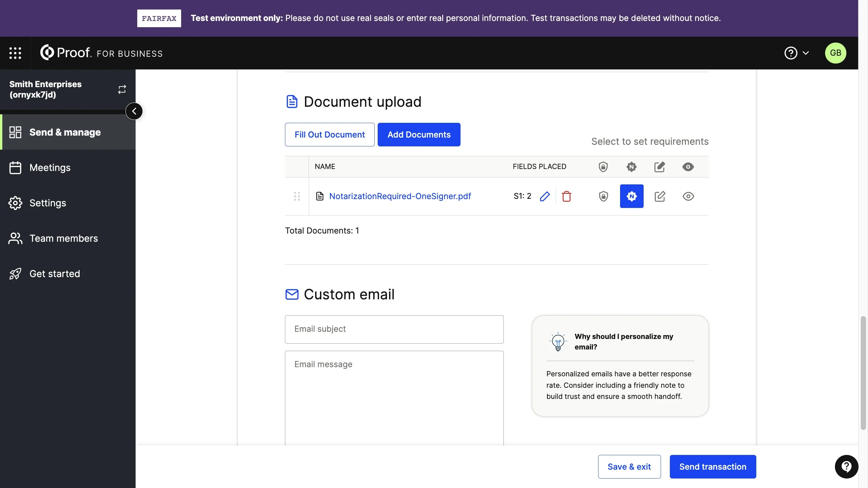Screen dimensions: 868x488
Task: Click the file icon beside NotarizationRequired-OneSigner.pdf
Action: 320,196
